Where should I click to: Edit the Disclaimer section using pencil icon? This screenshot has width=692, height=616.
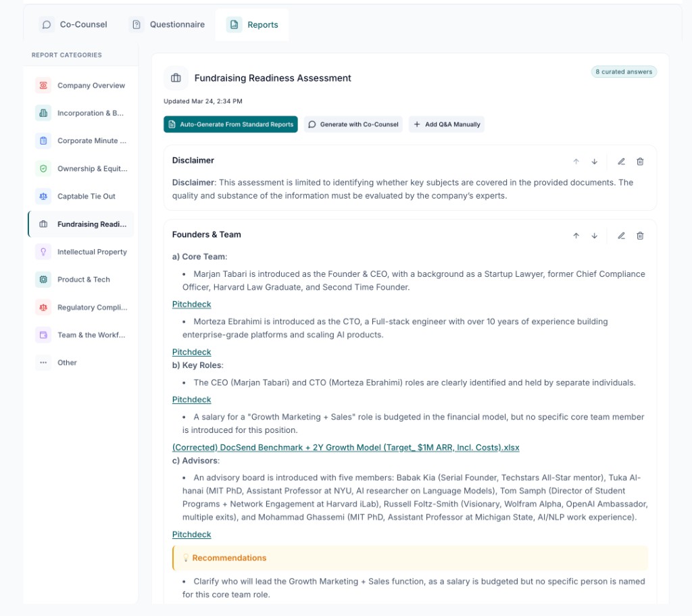coord(620,161)
